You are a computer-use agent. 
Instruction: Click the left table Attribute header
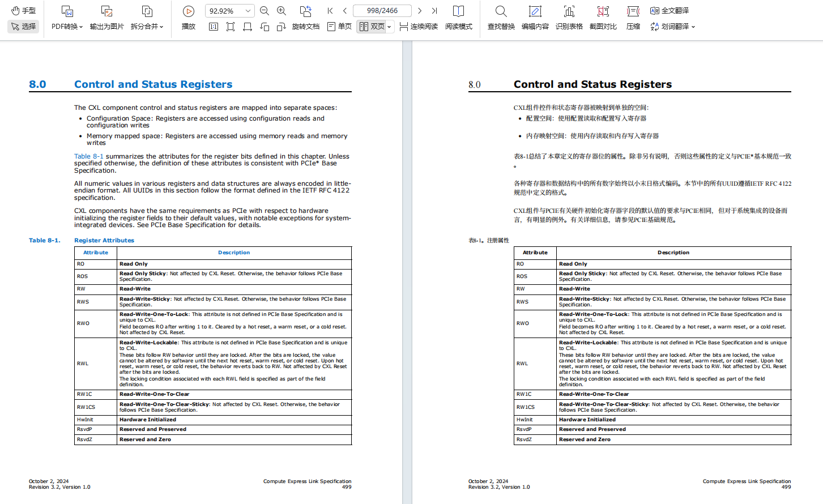(96, 253)
